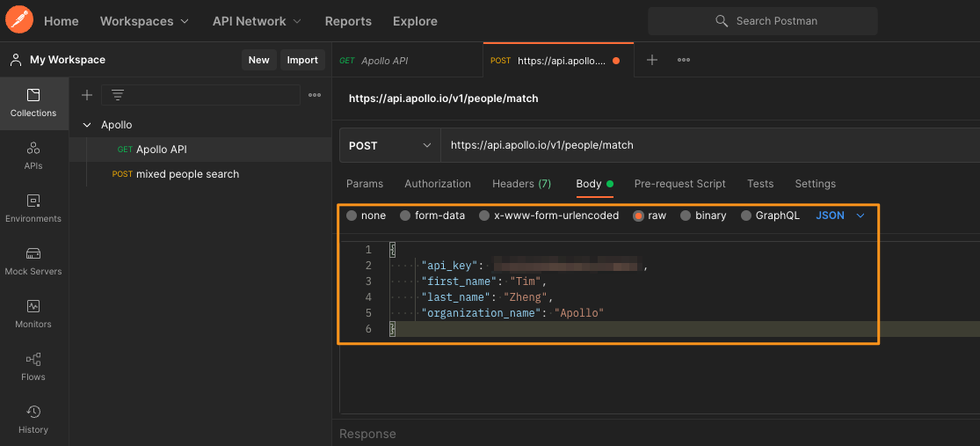Switch to the Settings tab
Screen dimensions: 980x446
(815, 184)
